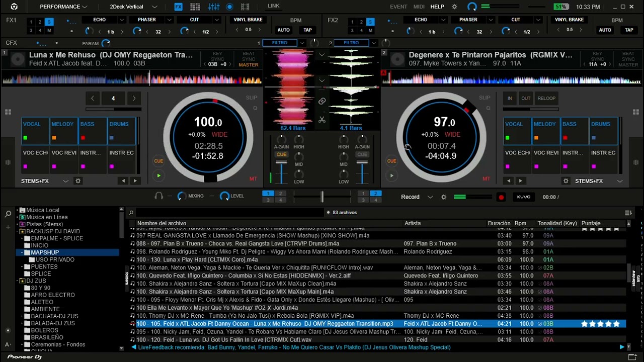Open the MIDI menu

419,7
